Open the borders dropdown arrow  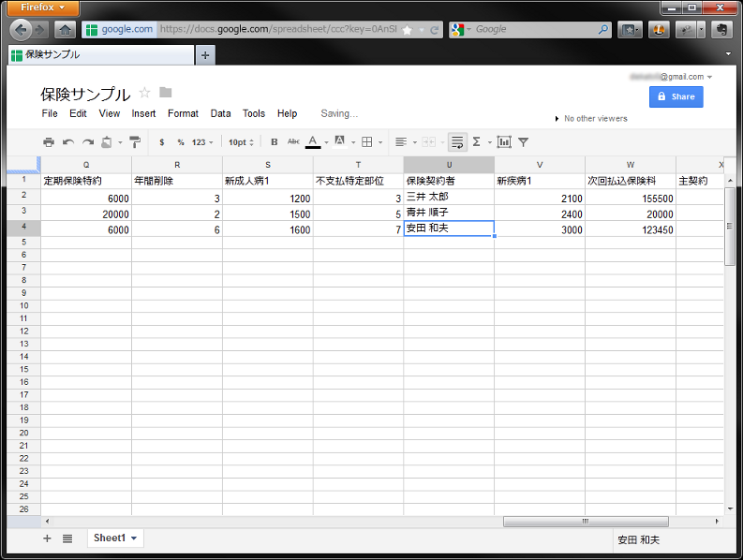coord(380,142)
